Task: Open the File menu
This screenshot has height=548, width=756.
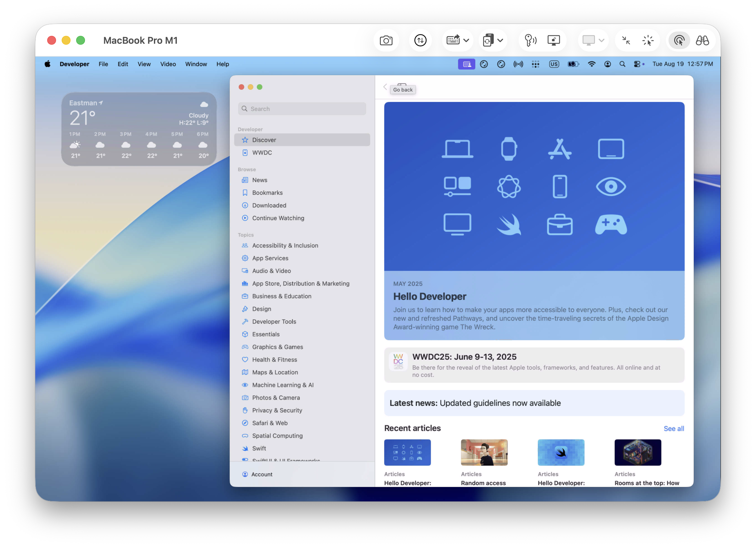Action: tap(103, 64)
